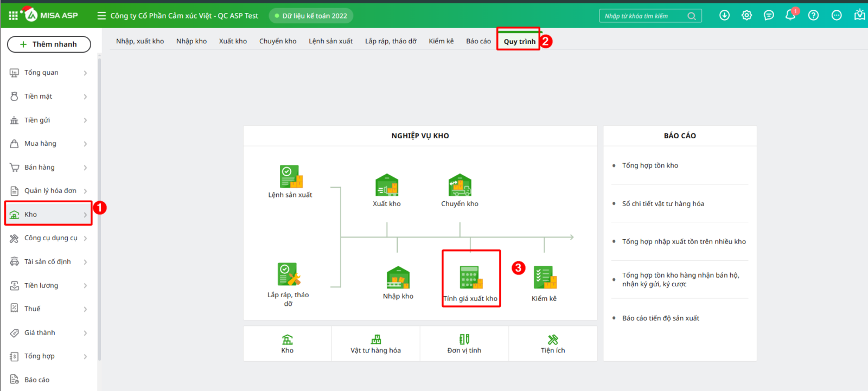Click the notification bell icon
Image resolution: width=868 pixels, height=391 pixels.
click(790, 15)
